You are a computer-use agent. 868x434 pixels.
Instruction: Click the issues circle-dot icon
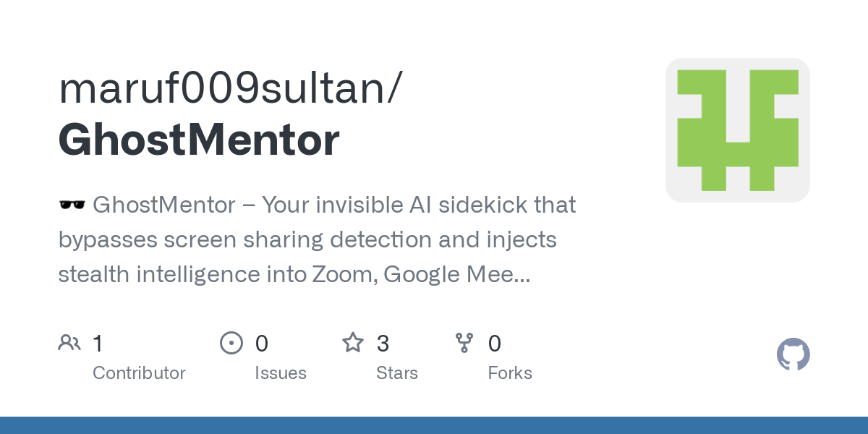click(x=231, y=343)
